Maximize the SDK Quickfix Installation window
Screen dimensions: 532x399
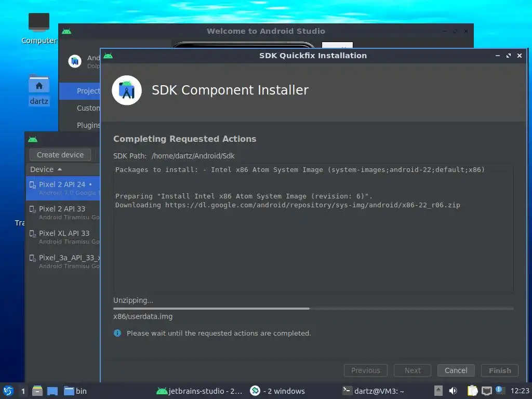[508, 56]
